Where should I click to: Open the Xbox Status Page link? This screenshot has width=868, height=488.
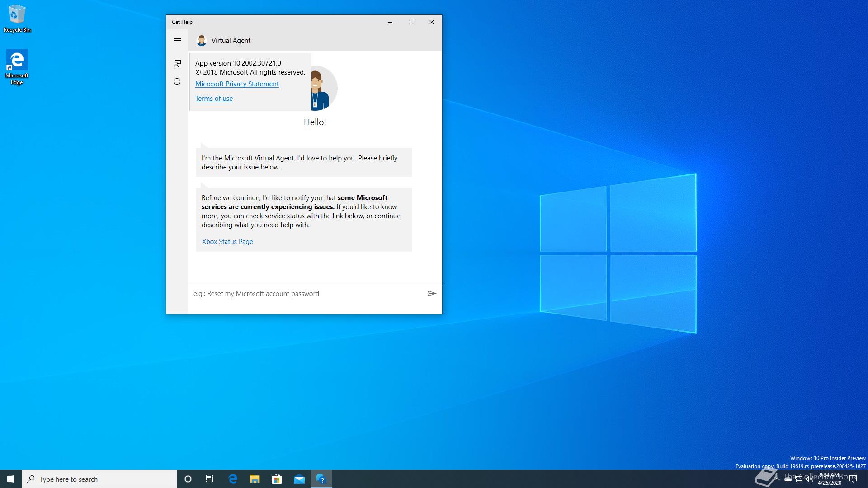227,242
